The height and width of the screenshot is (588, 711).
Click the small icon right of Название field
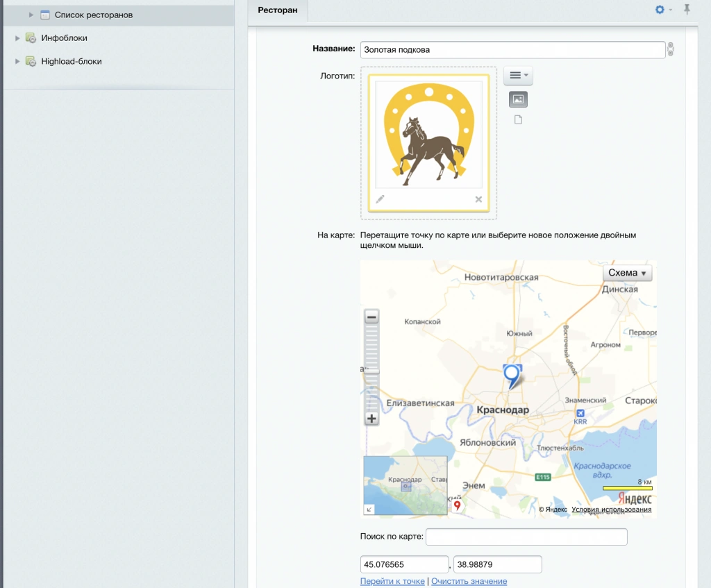(x=671, y=49)
